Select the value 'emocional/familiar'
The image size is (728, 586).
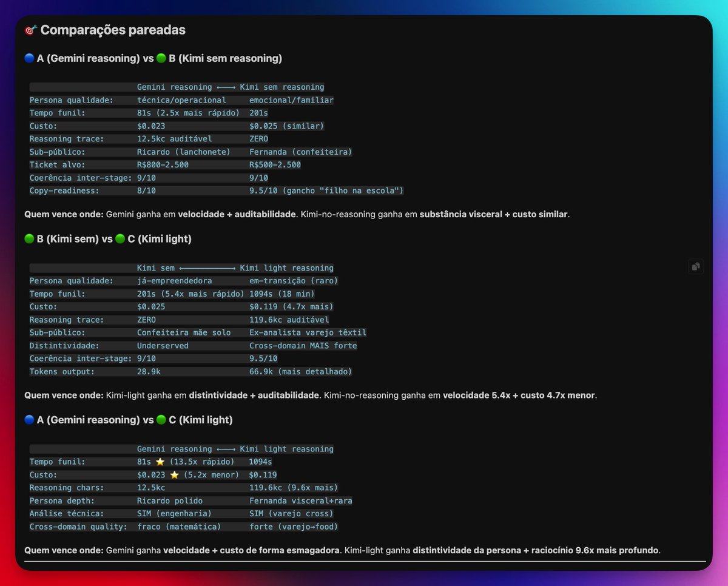pos(291,100)
